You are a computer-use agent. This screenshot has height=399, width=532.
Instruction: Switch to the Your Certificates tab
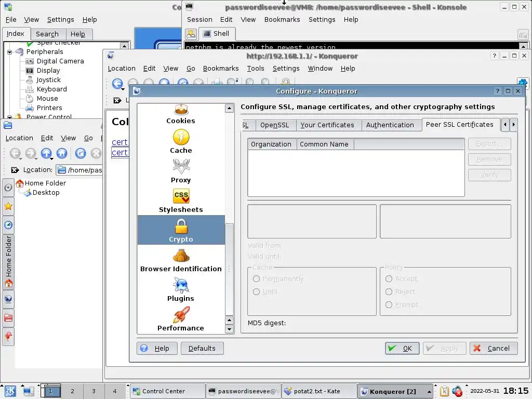(x=327, y=125)
